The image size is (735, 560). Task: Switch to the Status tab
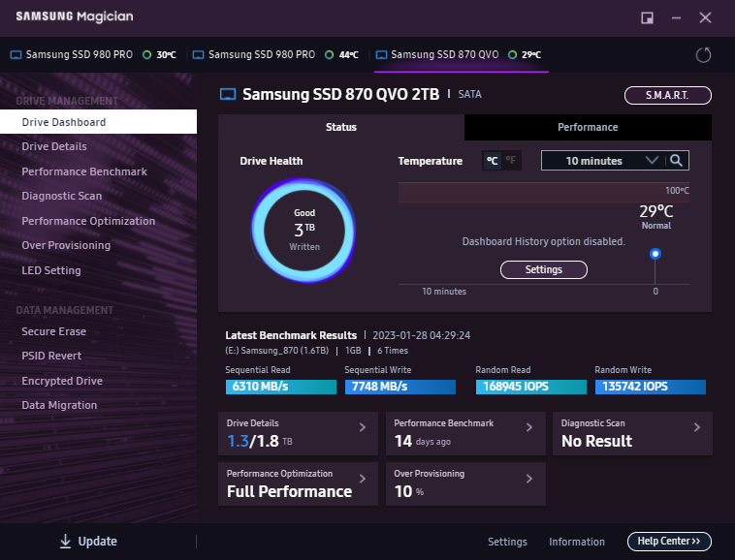point(341,127)
